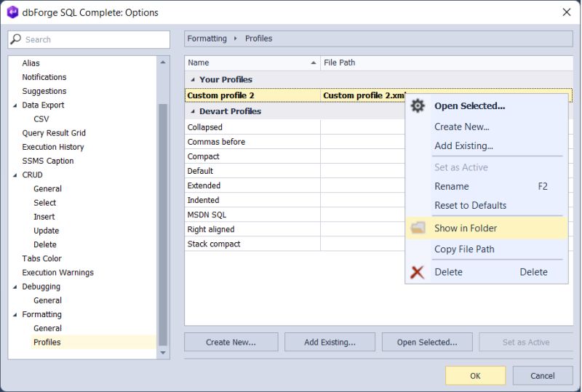
Task: Click the magnifier icon in the search box
Action: [15, 39]
